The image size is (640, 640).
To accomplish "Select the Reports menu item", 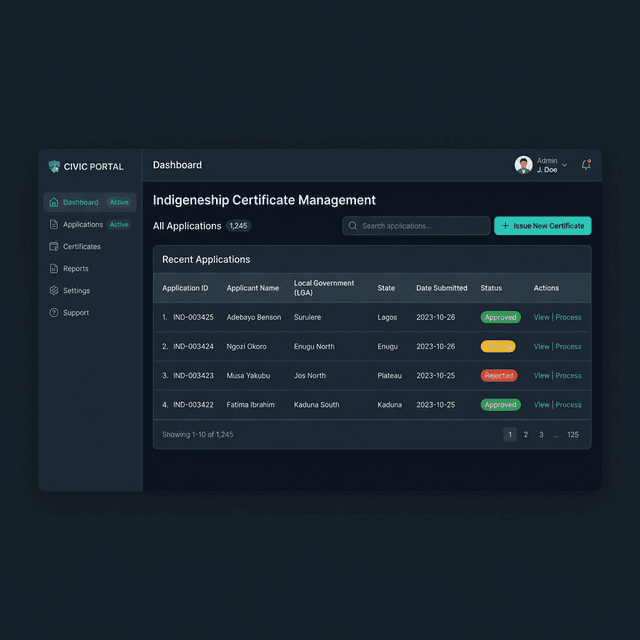I will coord(76,269).
